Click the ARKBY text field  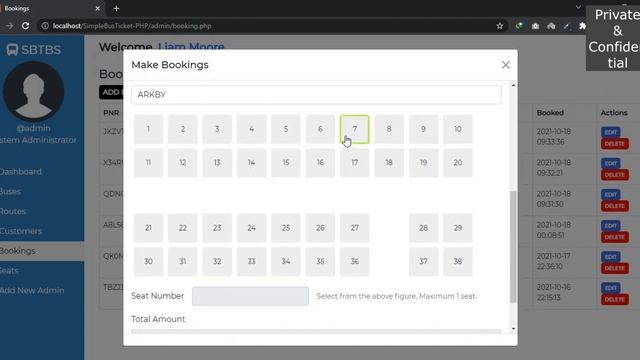(316, 95)
